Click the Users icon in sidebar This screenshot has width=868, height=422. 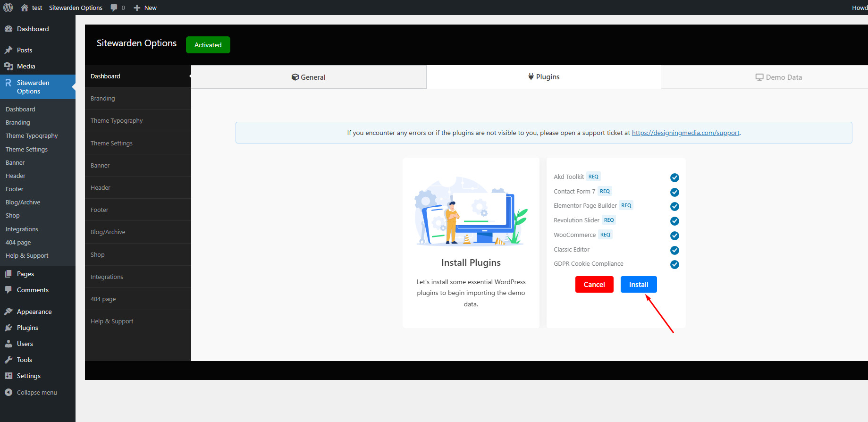8,344
